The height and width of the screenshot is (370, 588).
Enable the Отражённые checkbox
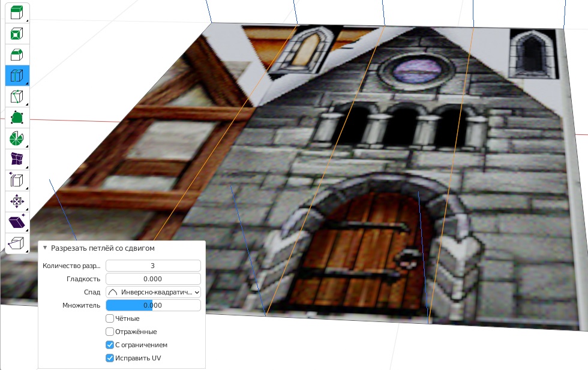[x=109, y=332]
